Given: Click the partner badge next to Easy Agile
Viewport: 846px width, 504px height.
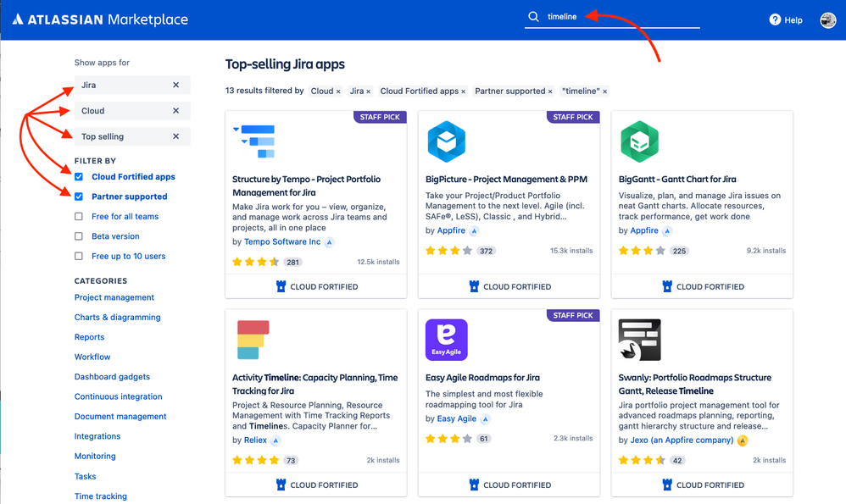Looking at the screenshot, I should [485, 418].
